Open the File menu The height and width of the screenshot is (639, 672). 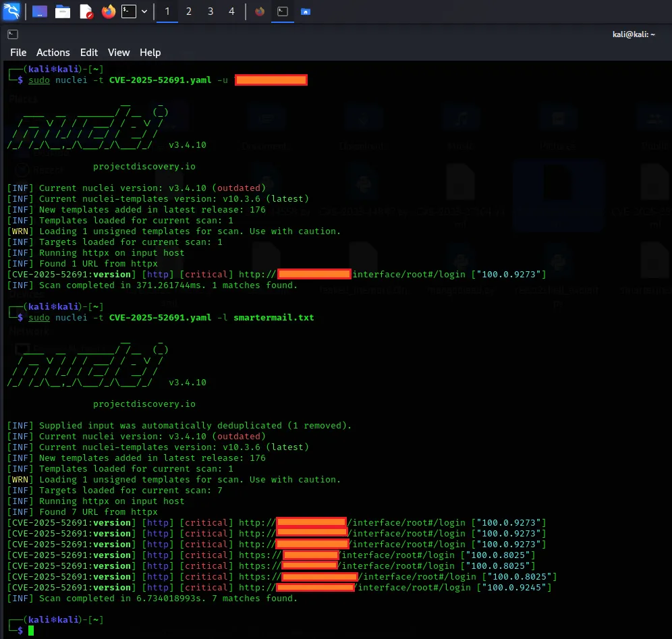pyautogui.click(x=18, y=53)
